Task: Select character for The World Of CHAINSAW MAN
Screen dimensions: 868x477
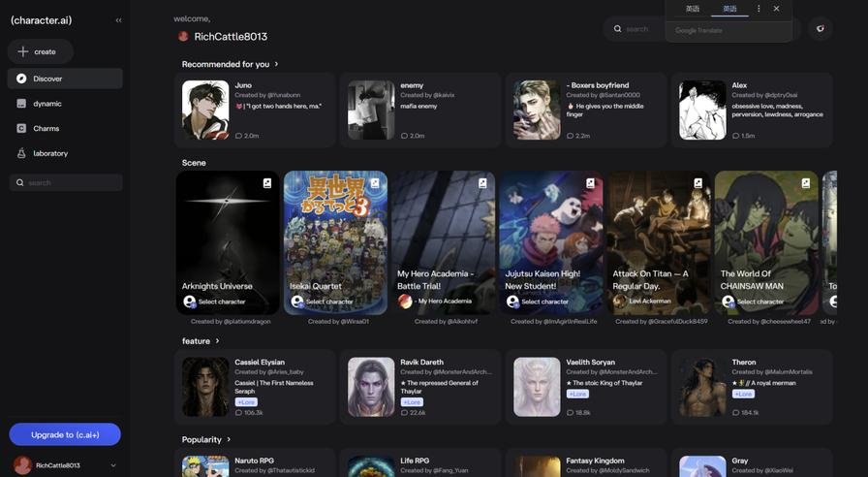Action: [x=754, y=302]
